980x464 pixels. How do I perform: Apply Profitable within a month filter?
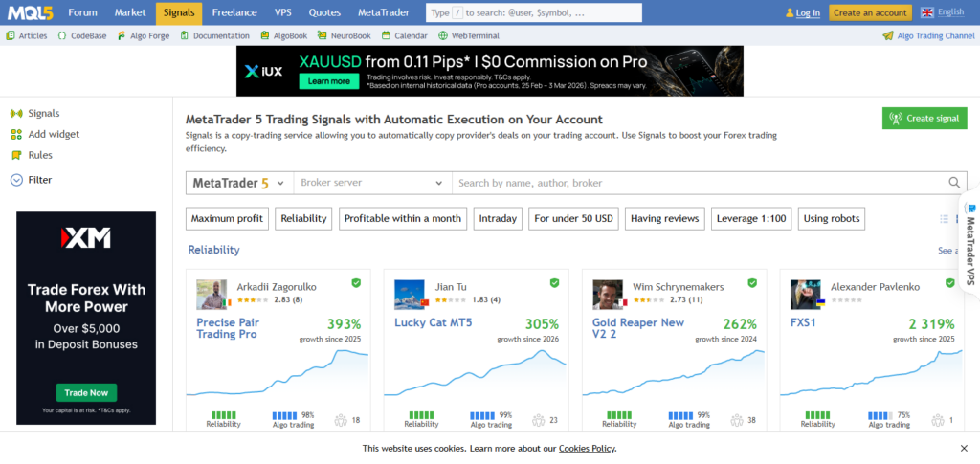tap(403, 218)
